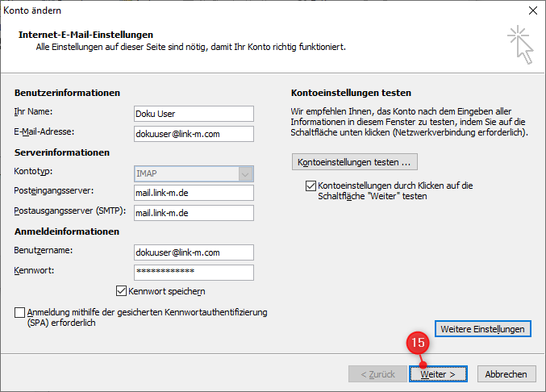Focus the Ihr Name text field

click(194, 114)
